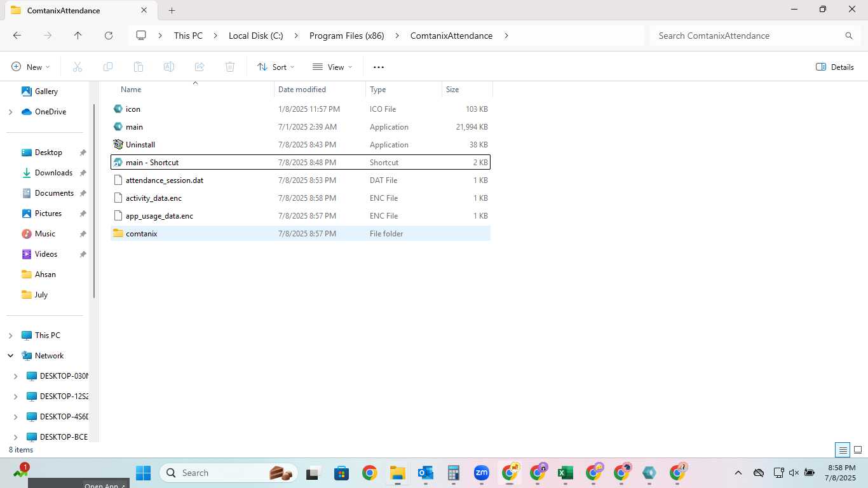
Task: Expand the OneDrive tree node
Action: point(10,112)
